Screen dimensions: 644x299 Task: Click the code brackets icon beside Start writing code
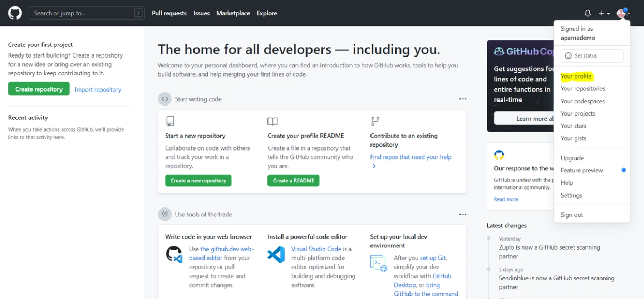click(x=165, y=99)
